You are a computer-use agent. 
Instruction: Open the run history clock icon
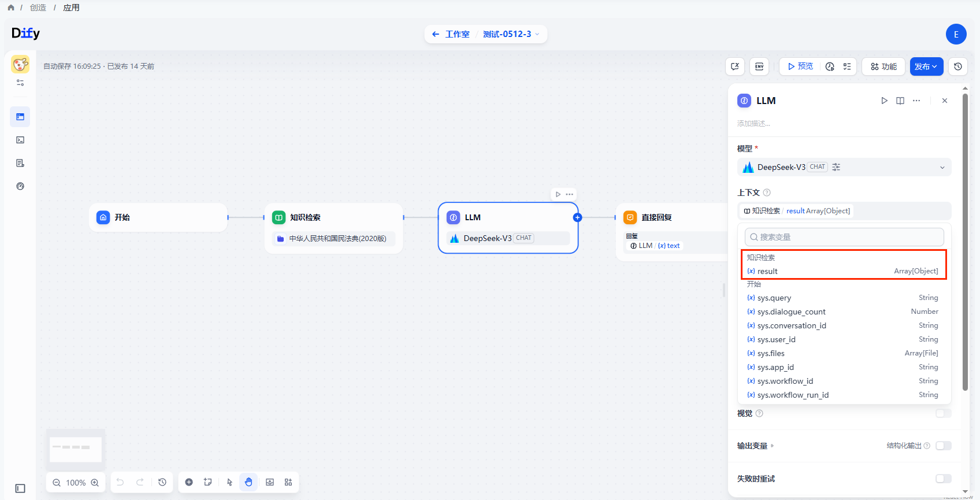830,66
